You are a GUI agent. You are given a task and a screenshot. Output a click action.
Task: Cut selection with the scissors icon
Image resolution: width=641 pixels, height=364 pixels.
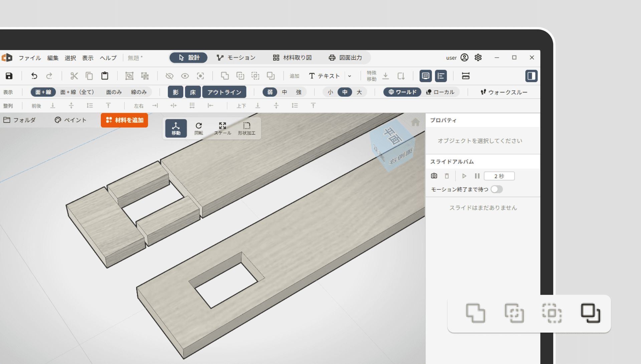pyautogui.click(x=74, y=76)
